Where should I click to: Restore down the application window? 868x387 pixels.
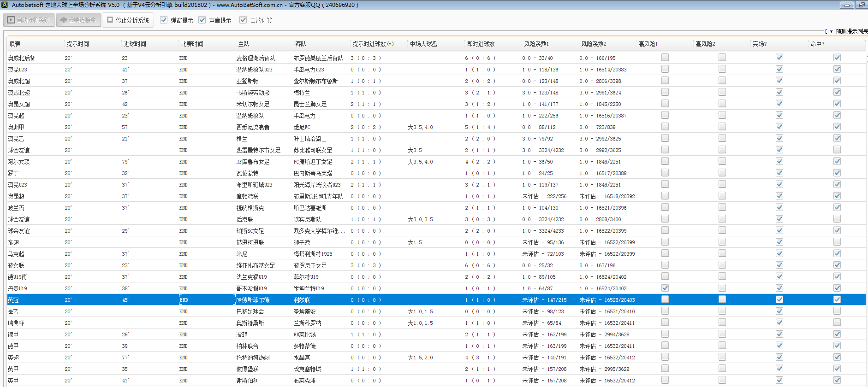point(862,5)
